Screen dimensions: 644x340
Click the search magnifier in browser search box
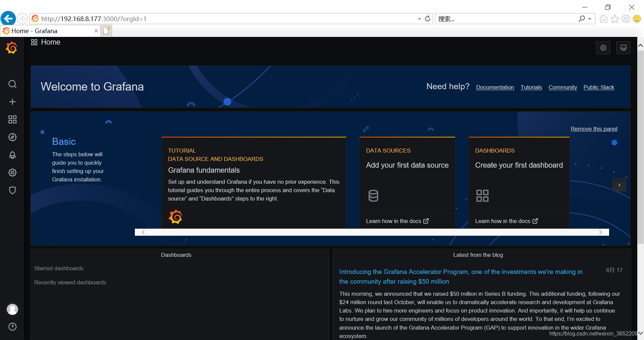coord(582,19)
